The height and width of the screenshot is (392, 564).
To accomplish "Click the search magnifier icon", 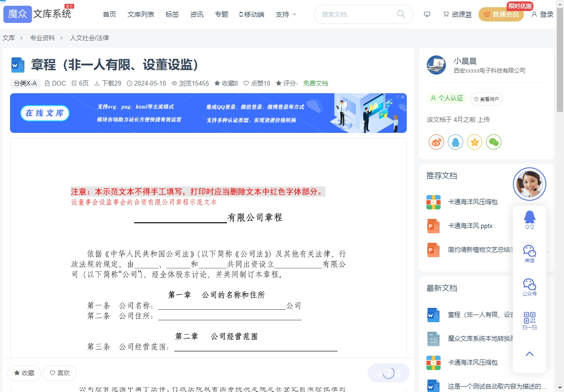I will [x=401, y=14].
